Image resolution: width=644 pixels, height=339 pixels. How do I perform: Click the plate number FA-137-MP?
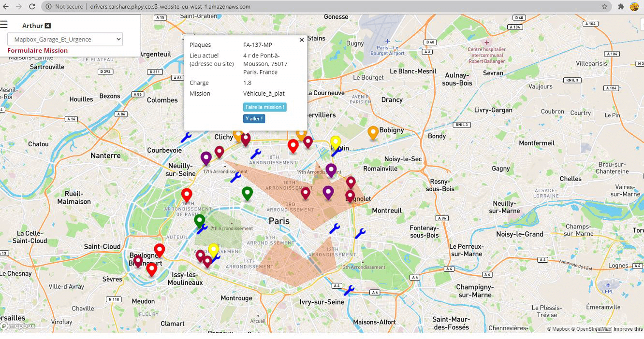coord(258,45)
